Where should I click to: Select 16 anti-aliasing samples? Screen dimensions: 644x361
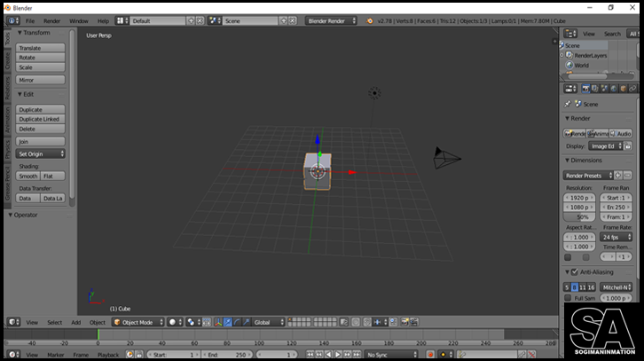(x=591, y=287)
